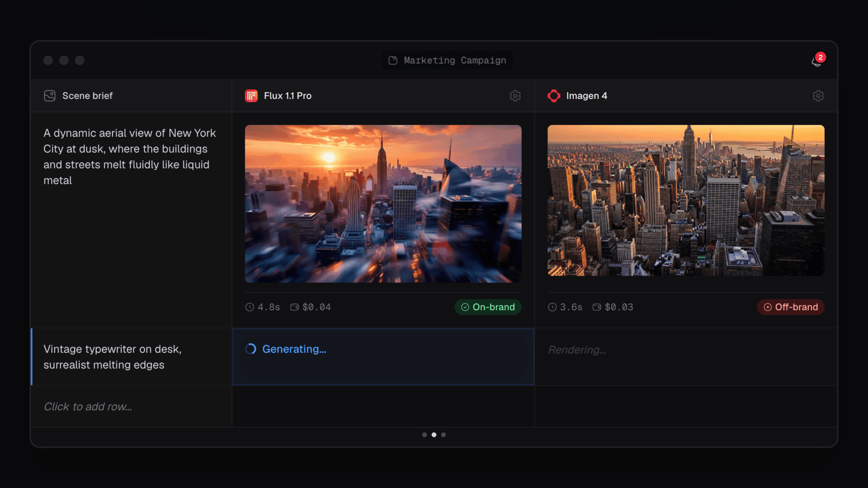The height and width of the screenshot is (488, 868).
Task: Click the clock icon next to 4.8s
Action: pyautogui.click(x=250, y=307)
